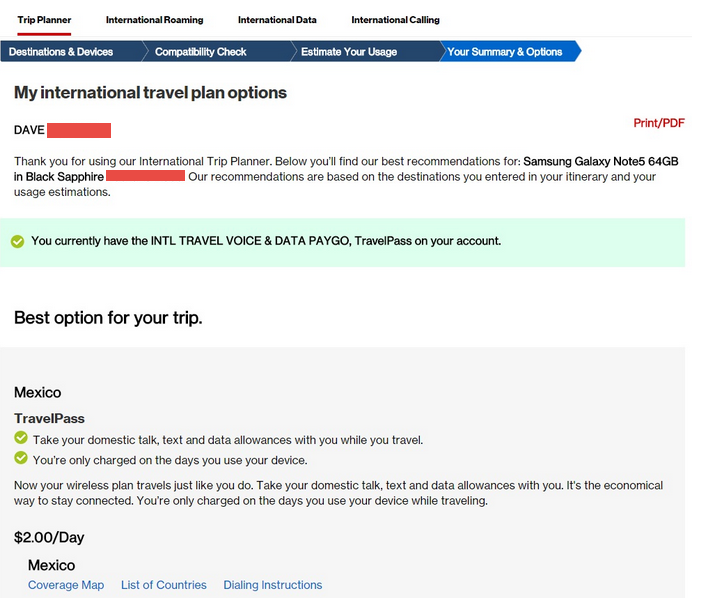Image resolution: width=705 pixels, height=609 pixels.
Task: Click 'Best option for your trip.' heading
Action: pos(108,318)
